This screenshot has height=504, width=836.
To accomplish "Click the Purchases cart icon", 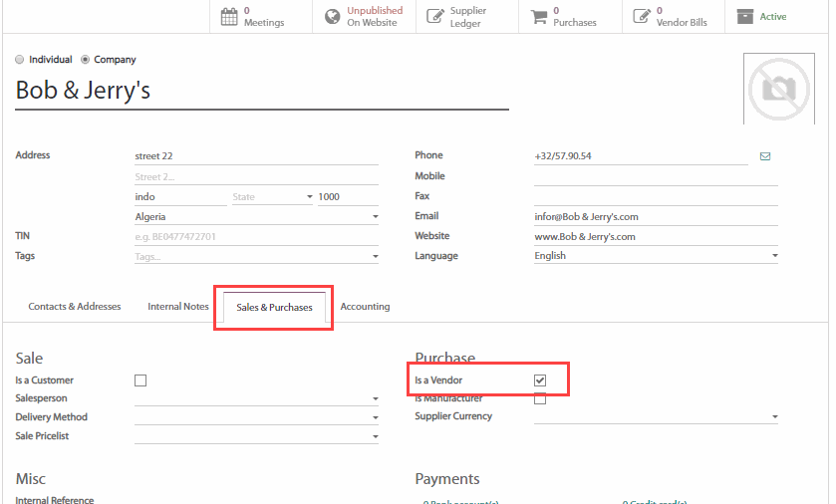I will point(539,16).
